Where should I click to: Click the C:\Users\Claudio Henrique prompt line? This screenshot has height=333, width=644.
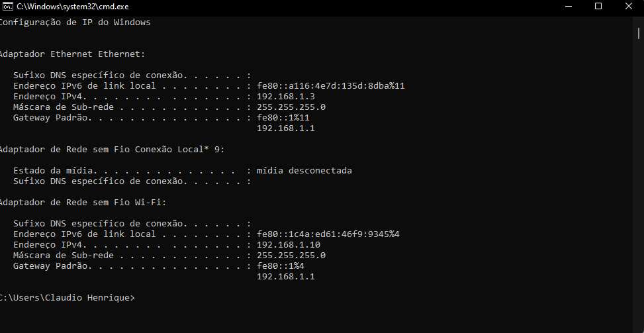[67, 298]
